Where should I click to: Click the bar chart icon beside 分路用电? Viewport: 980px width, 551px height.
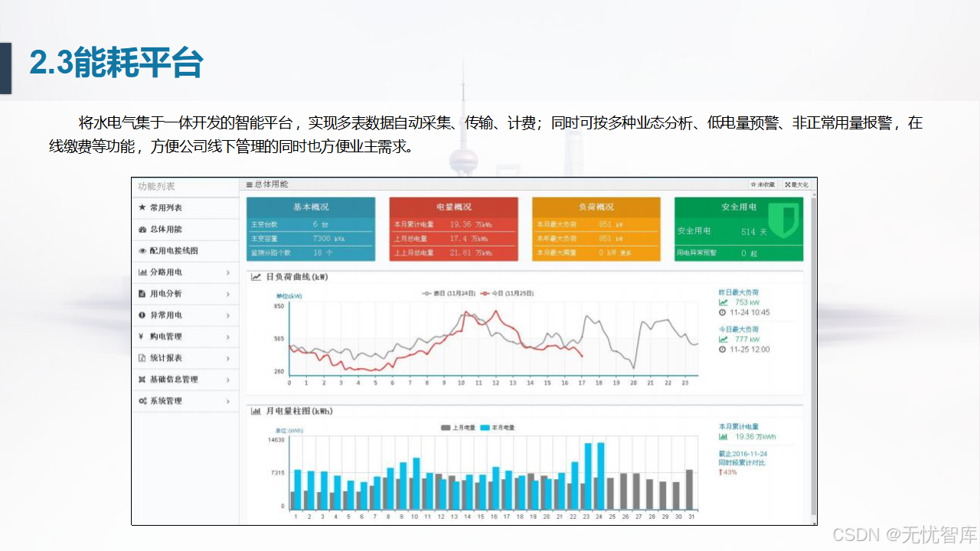click(x=142, y=272)
